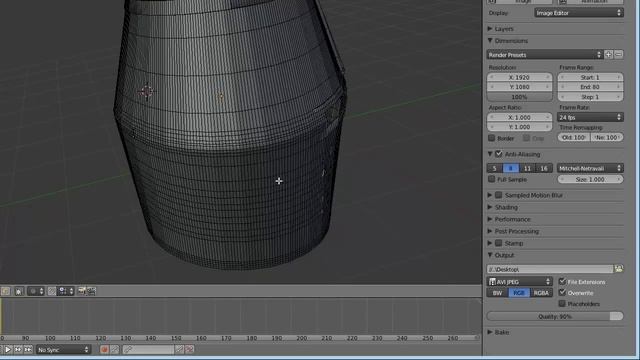Enable the Full Sample checkbox
The height and width of the screenshot is (360, 640).
coord(492,179)
